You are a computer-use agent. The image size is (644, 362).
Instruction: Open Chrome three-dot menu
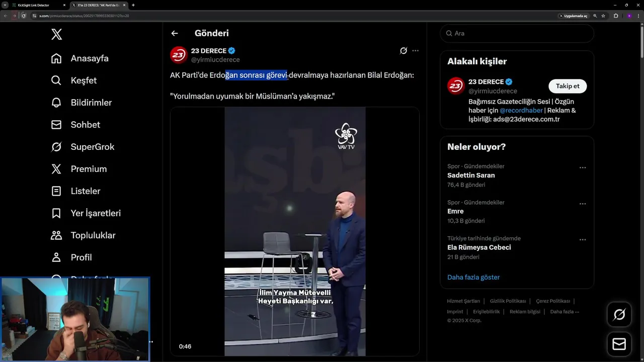pyautogui.click(x=638, y=16)
